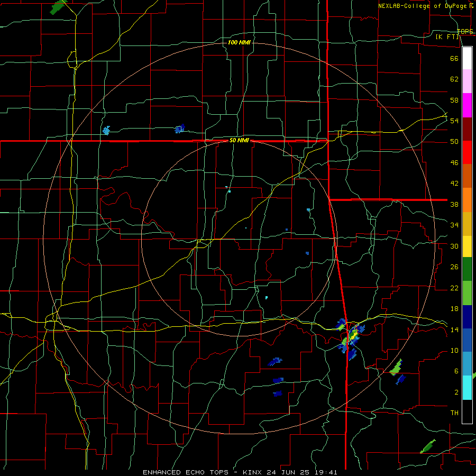Click the magenta legend swatch
The image size is (476, 476).
[x=467, y=105]
